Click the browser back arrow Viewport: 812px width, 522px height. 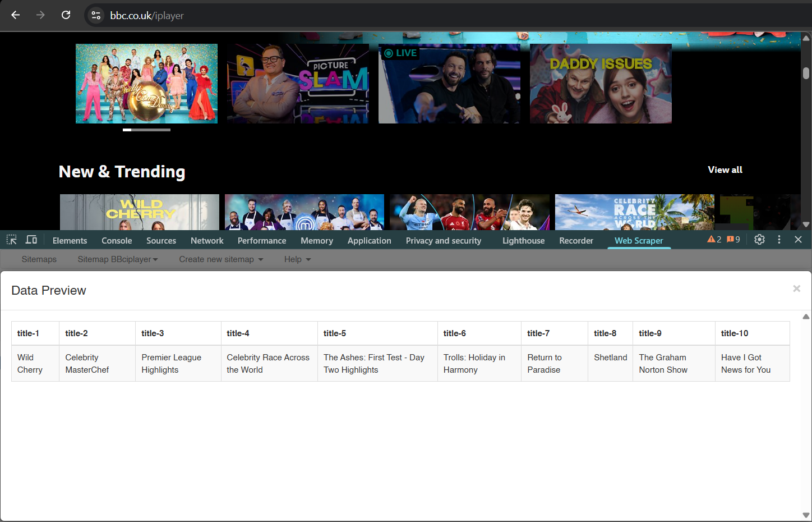[x=16, y=15]
